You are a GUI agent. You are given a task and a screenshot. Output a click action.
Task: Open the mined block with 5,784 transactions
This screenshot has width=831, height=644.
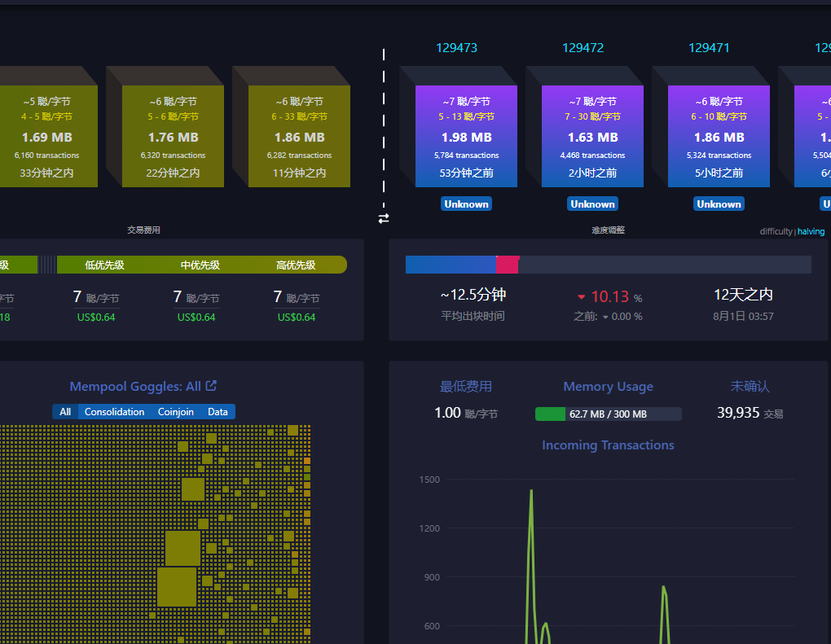click(466, 136)
